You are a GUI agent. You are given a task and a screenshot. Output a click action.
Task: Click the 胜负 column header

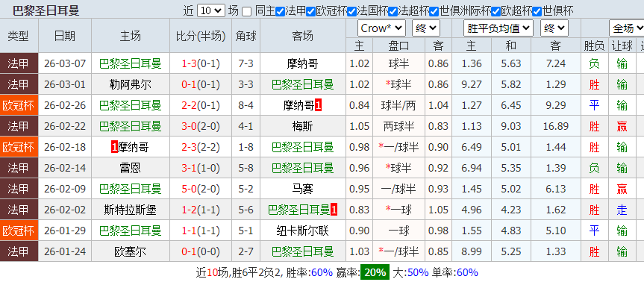pyautogui.click(x=594, y=46)
